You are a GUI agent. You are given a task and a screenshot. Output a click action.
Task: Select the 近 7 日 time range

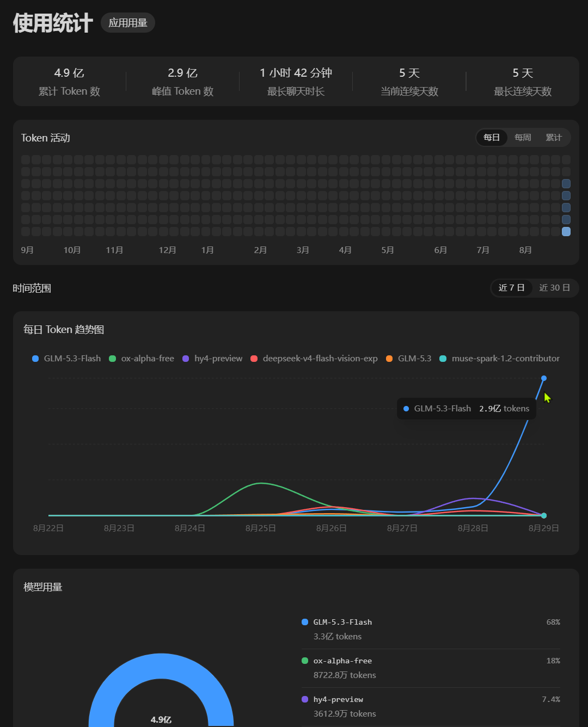pyautogui.click(x=512, y=288)
